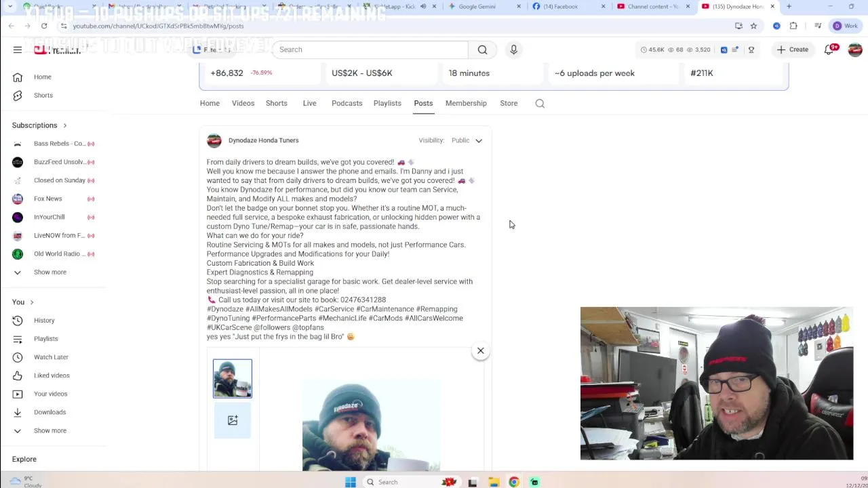Open Liked videos
This screenshot has height=488, width=868.
tap(53, 375)
